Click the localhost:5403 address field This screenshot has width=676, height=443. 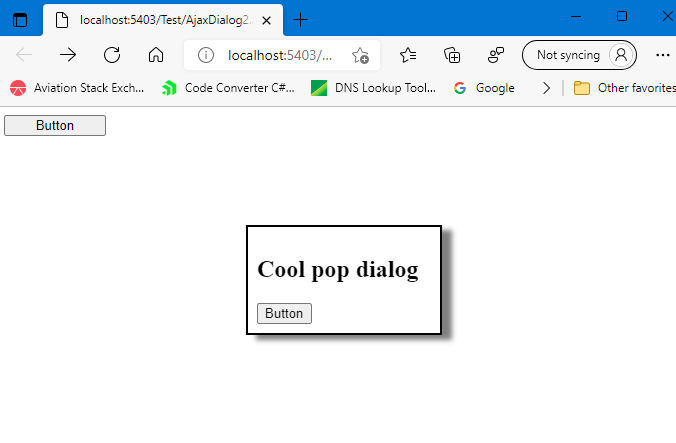[280, 55]
